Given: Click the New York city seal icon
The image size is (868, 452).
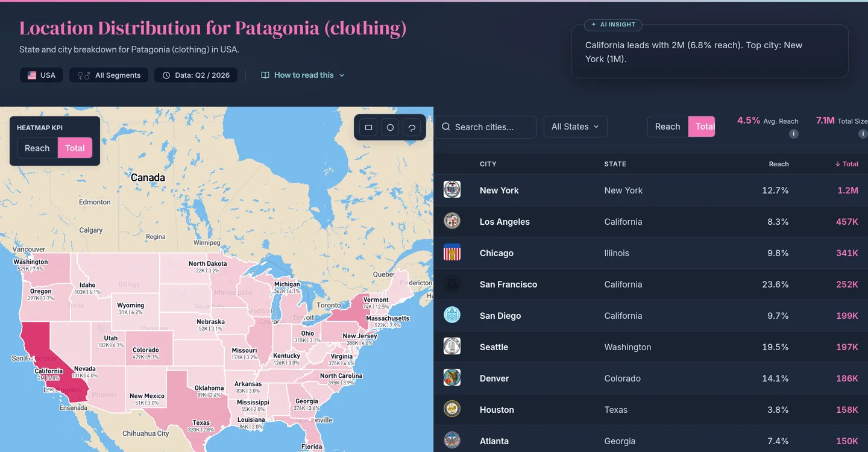Looking at the screenshot, I should (452, 189).
